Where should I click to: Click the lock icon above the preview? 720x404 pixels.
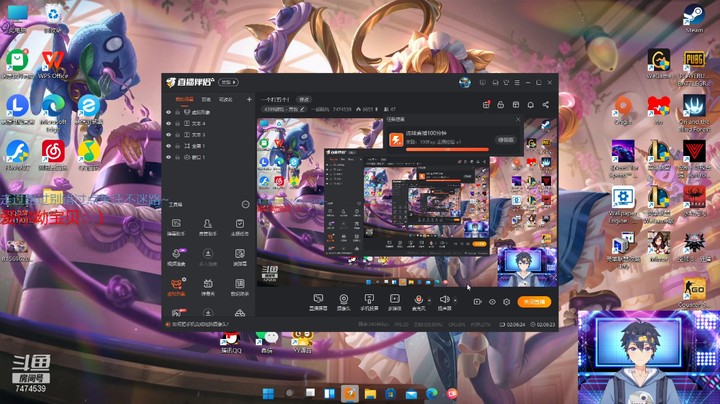pyautogui.click(x=501, y=105)
